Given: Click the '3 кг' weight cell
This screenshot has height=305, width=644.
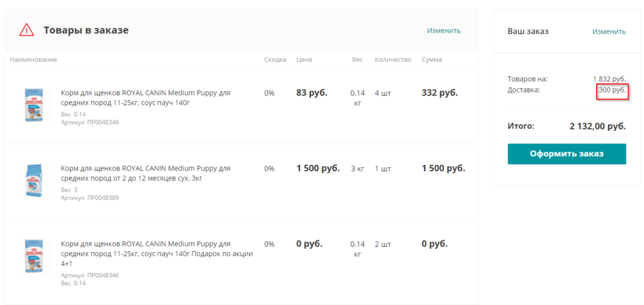Looking at the screenshot, I should click(x=358, y=169).
